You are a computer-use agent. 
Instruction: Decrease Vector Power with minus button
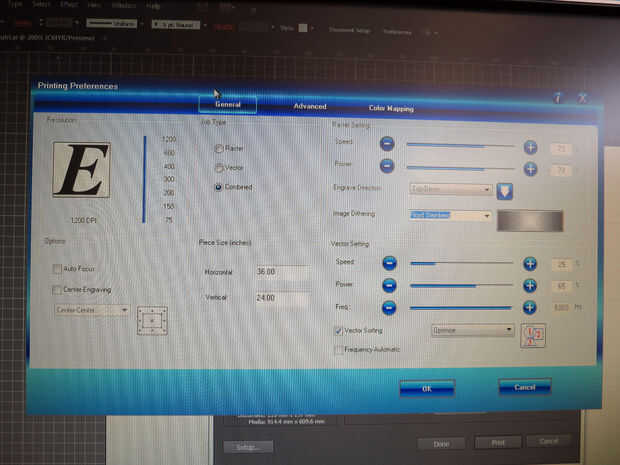[x=389, y=285]
